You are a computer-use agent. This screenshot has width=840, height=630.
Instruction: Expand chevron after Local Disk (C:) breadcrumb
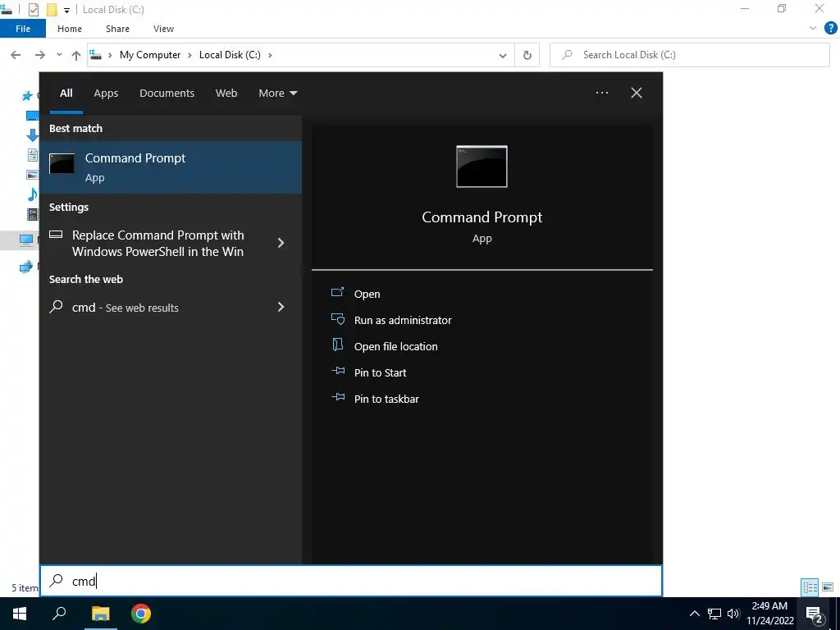(270, 55)
